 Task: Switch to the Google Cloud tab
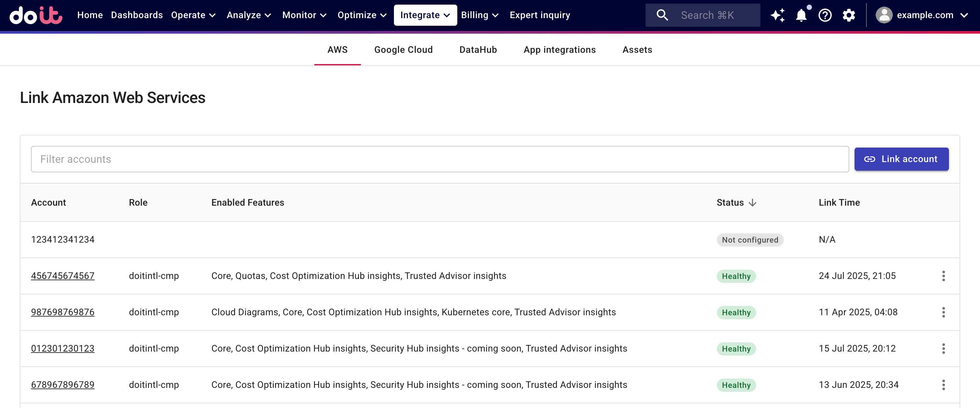[403, 50]
